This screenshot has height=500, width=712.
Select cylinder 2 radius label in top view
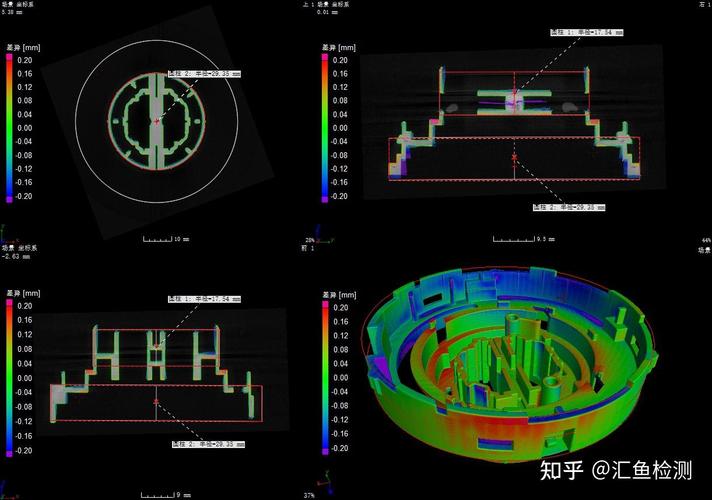[x=204, y=74]
